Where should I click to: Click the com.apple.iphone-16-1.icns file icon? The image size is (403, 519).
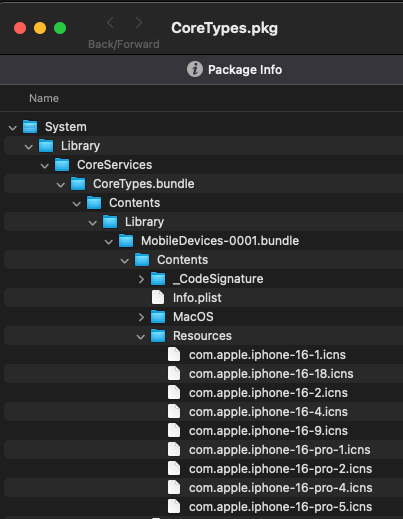[x=174, y=354]
